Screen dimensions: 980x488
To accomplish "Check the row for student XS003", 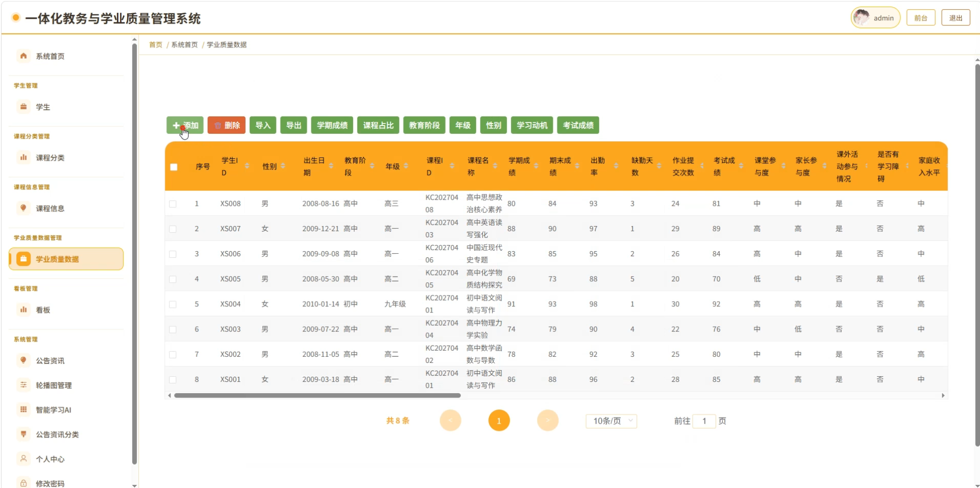I will point(173,329).
